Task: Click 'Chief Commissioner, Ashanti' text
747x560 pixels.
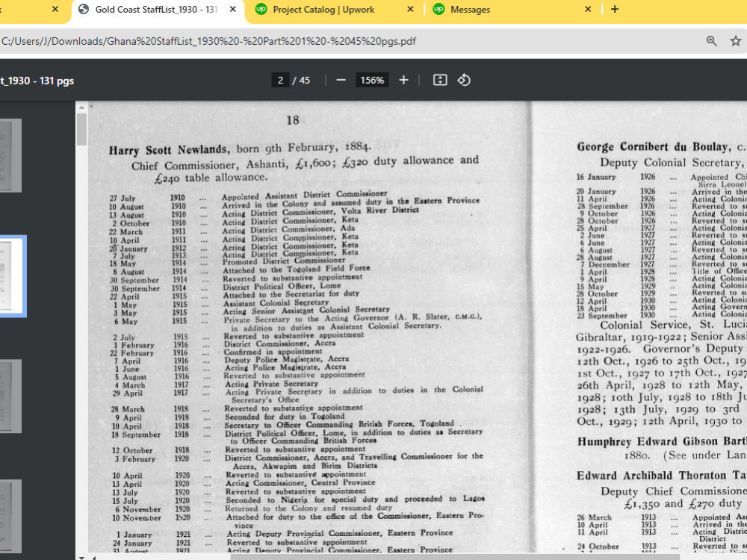Action: pyautogui.click(x=210, y=165)
